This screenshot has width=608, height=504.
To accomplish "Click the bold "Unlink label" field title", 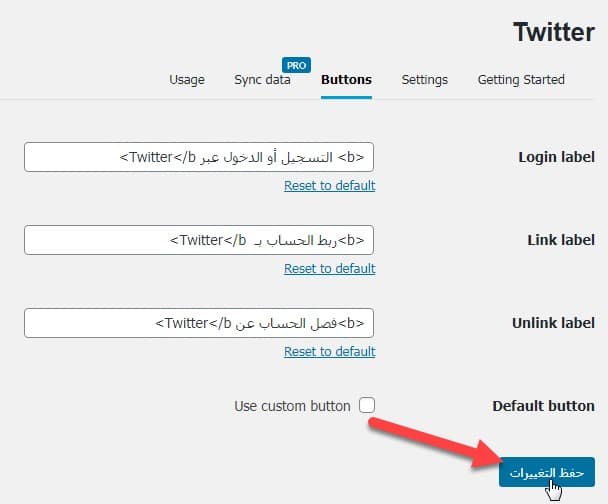I will point(553,323).
